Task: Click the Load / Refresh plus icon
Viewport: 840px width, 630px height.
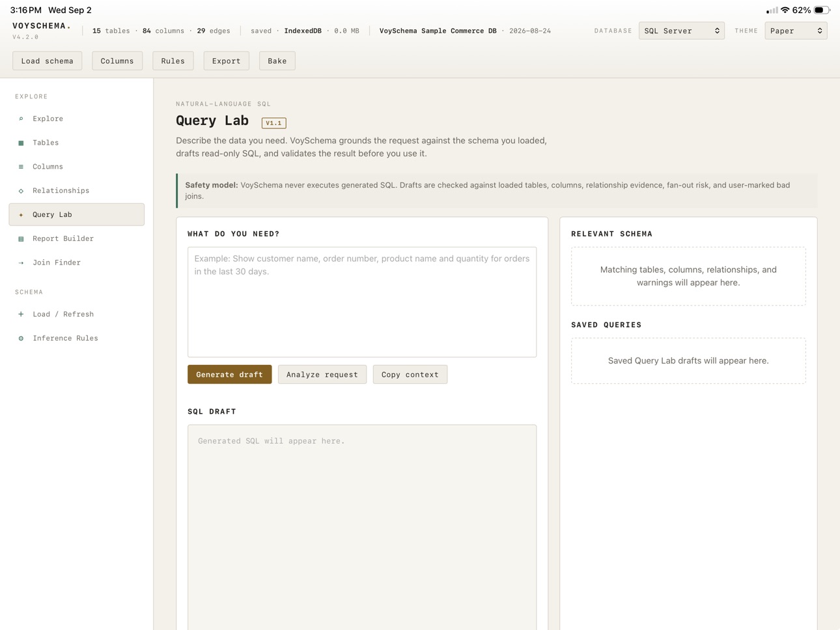Action: [x=21, y=314]
